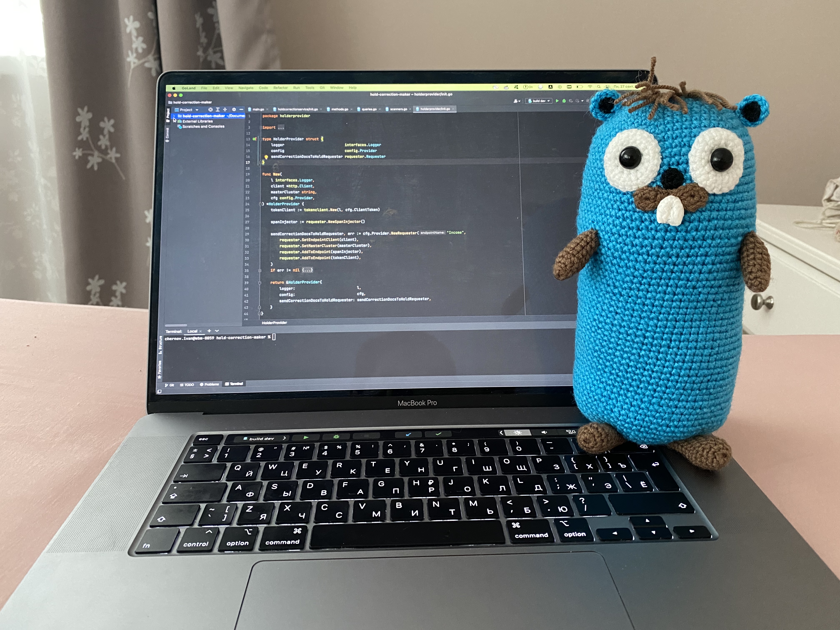The width and height of the screenshot is (840, 630).
Task: Open the Git tool window button
Action: [x=170, y=385]
